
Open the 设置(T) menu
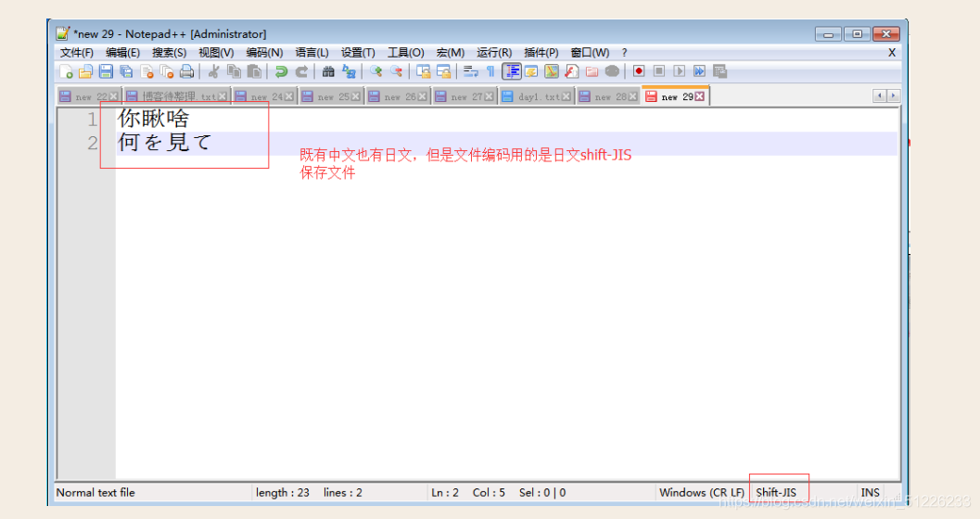point(358,53)
